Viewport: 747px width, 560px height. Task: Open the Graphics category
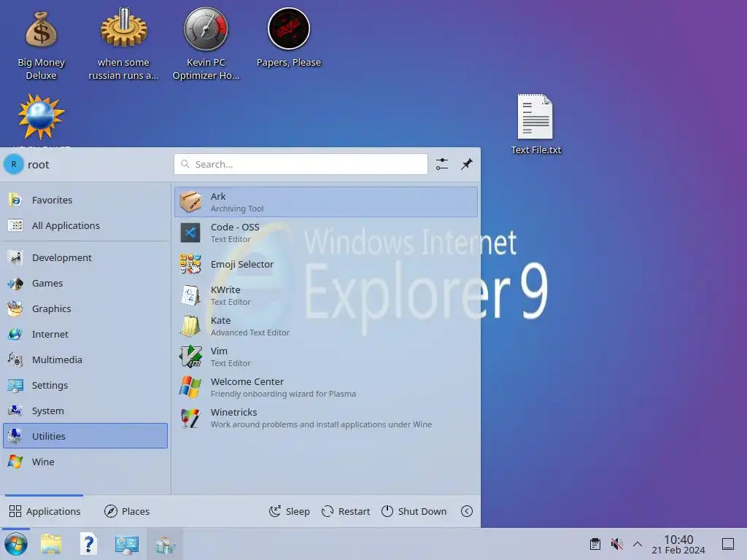(x=85, y=308)
